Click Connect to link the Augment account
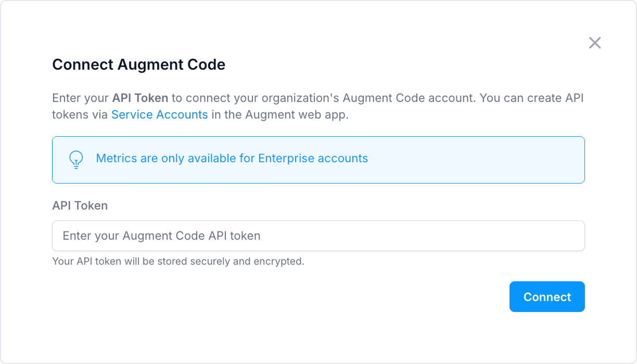Viewport: 637px width, 364px height. point(547,296)
